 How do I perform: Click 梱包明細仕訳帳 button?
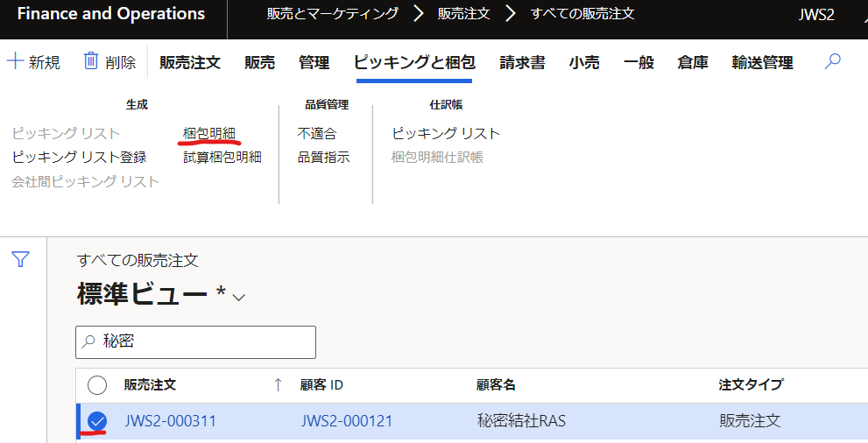coord(437,157)
